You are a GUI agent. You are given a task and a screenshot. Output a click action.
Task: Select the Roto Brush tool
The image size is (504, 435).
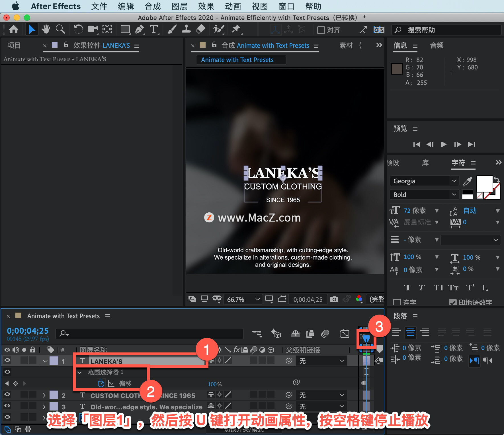pyautogui.click(x=219, y=29)
